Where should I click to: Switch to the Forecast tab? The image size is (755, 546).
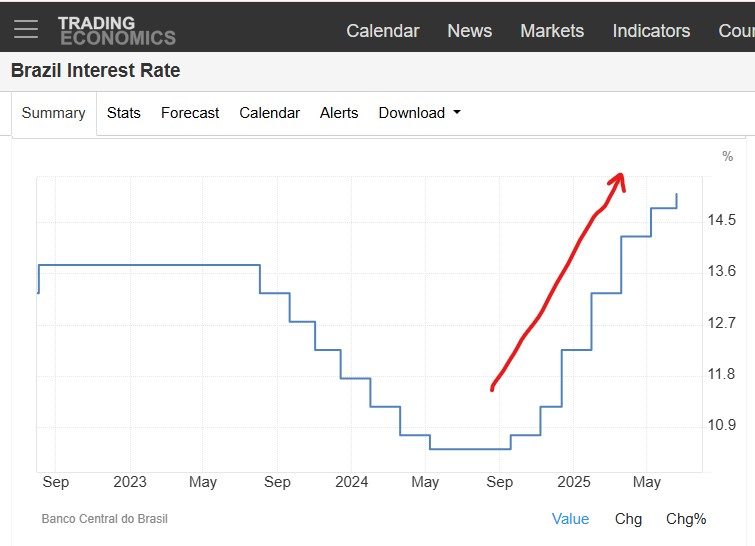click(190, 113)
